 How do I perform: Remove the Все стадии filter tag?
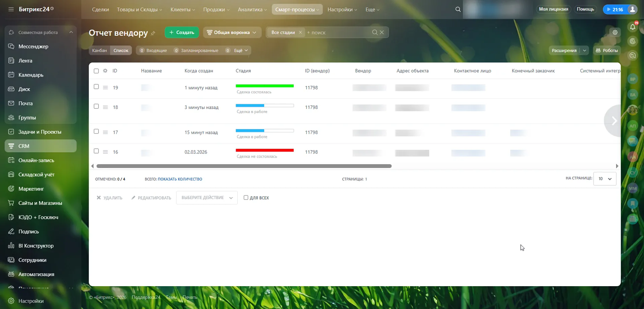[x=300, y=33]
